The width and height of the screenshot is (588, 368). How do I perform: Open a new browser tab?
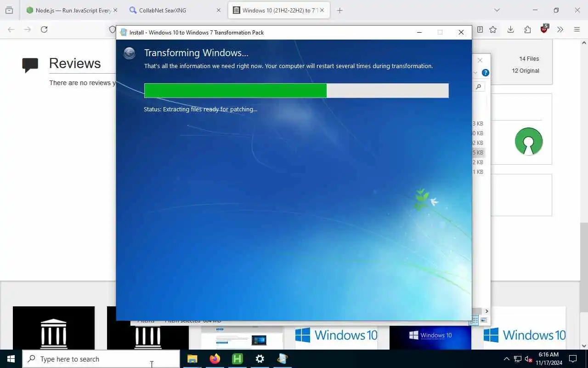pyautogui.click(x=340, y=10)
